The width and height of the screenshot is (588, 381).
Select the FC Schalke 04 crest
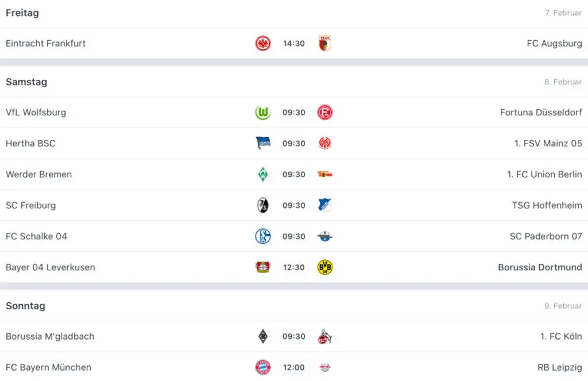263,236
